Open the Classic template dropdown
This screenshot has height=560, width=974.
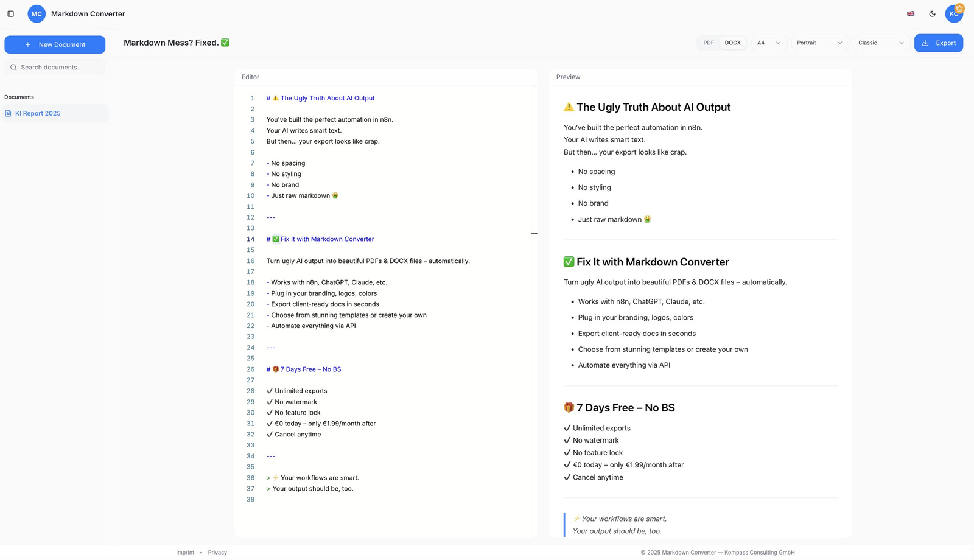coord(880,43)
